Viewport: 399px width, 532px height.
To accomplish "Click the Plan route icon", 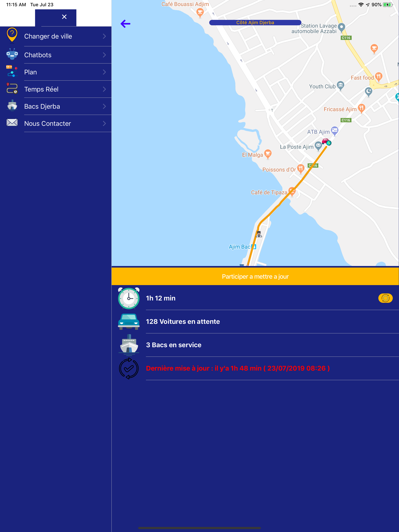I will click(12, 71).
